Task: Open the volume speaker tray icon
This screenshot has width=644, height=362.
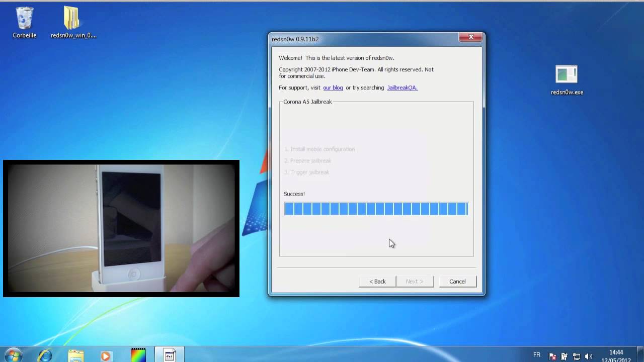Action: [589, 356]
